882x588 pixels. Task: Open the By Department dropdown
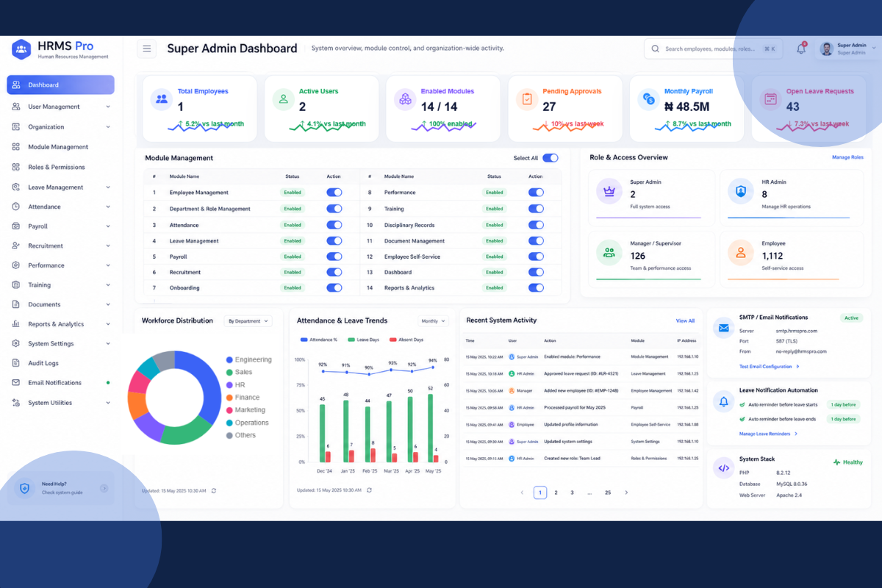pos(248,321)
